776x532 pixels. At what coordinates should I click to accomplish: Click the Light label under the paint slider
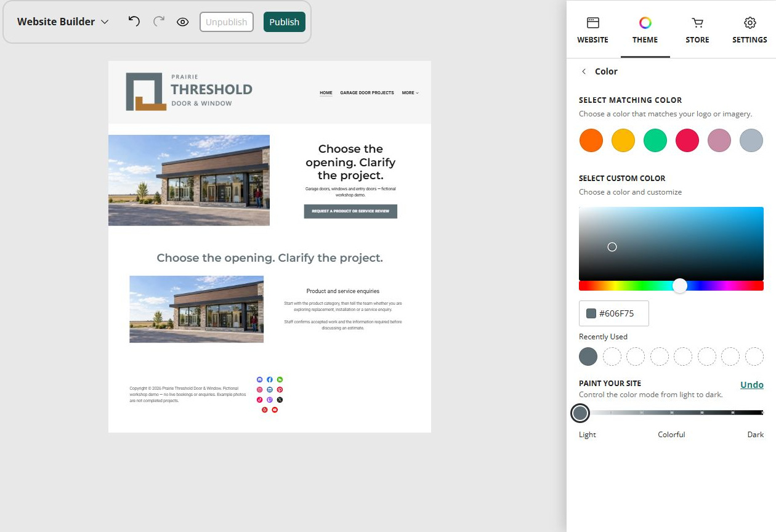(x=588, y=435)
